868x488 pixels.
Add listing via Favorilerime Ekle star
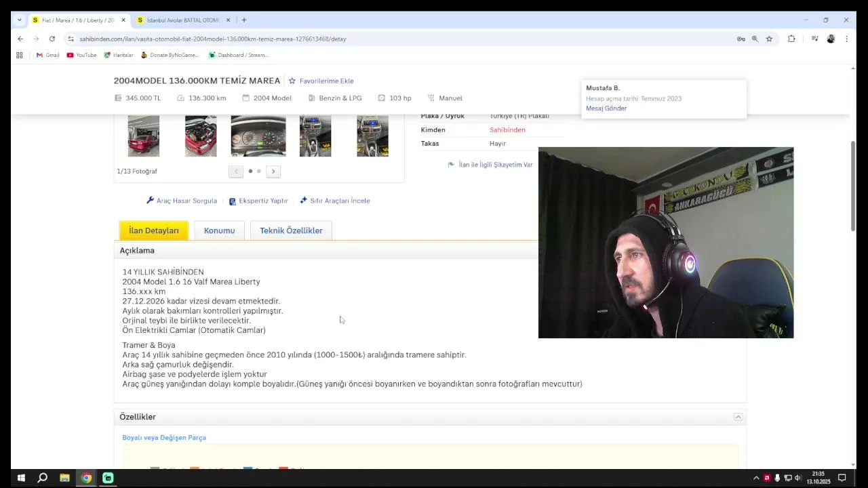321,81
